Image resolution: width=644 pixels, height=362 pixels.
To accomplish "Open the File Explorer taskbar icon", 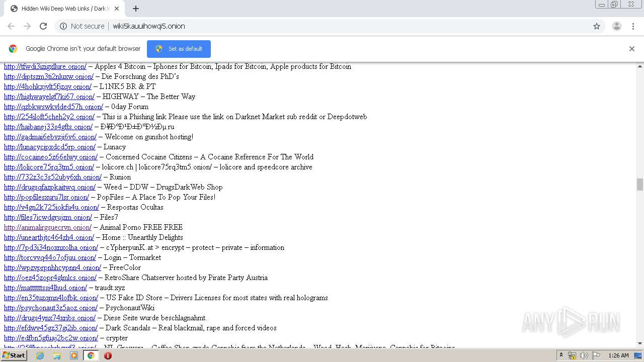I will pyautogui.click(x=57, y=355).
